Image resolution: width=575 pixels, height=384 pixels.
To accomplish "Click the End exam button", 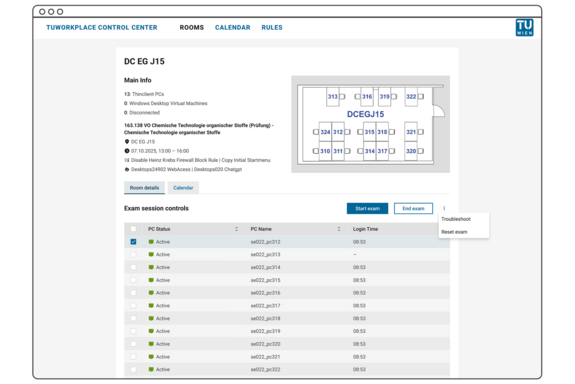I will coord(413,208).
